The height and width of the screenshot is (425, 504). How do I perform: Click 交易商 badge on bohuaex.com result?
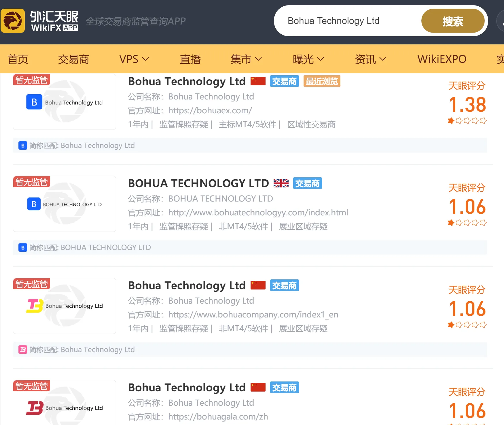click(284, 81)
